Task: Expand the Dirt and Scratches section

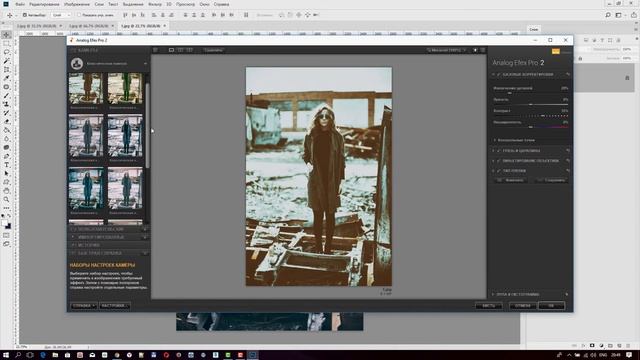Action: (493, 151)
